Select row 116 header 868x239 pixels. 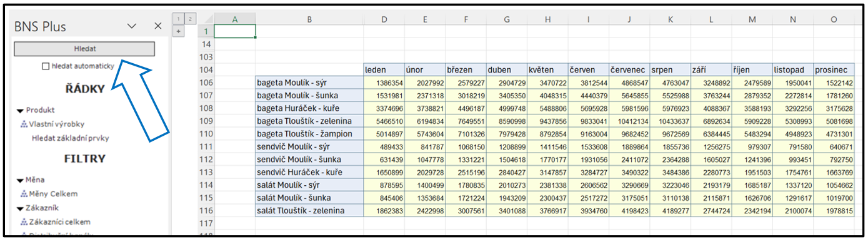(x=206, y=210)
